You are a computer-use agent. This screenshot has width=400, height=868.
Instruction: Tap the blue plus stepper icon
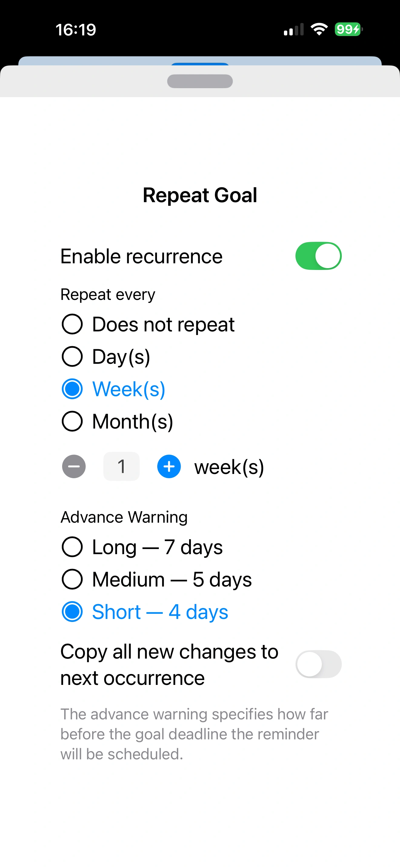pyautogui.click(x=169, y=466)
